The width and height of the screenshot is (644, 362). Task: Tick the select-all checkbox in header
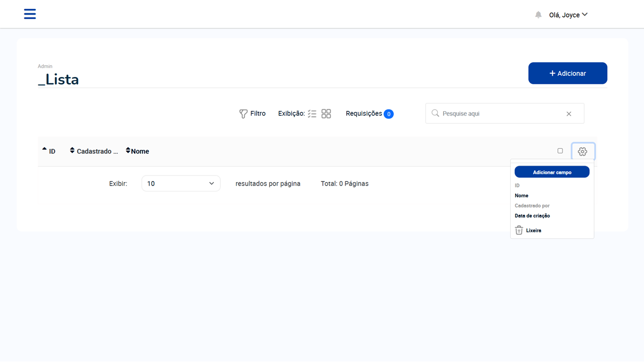(x=560, y=151)
